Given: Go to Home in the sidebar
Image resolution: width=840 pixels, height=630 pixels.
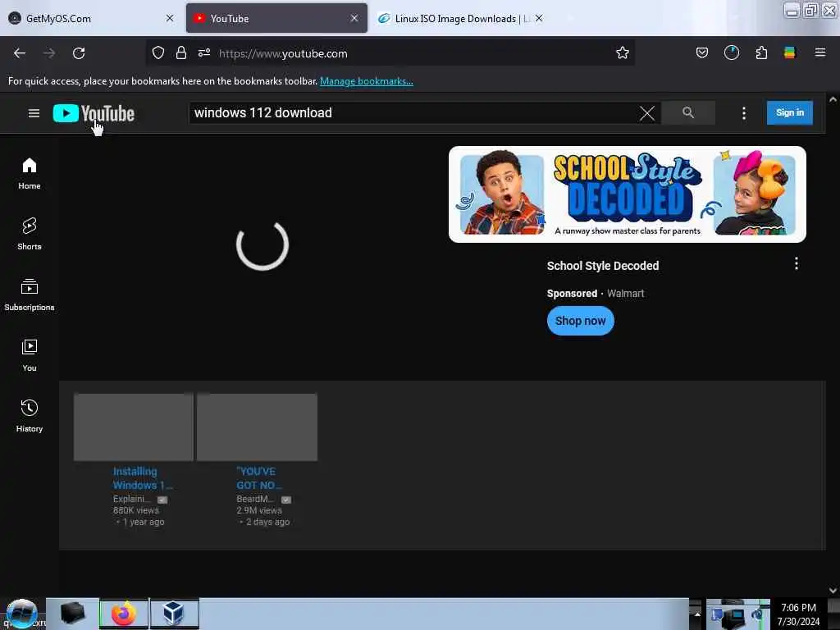Looking at the screenshot, I should 30,174.
